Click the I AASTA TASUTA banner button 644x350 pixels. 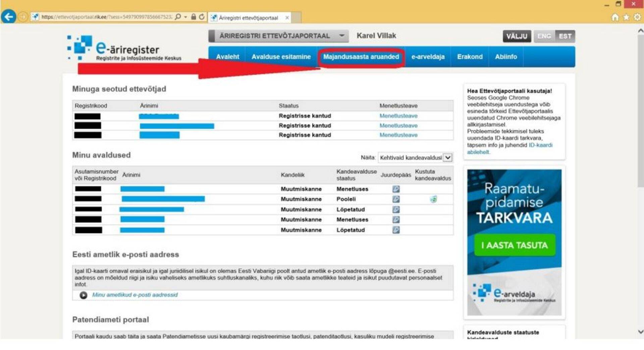pos(514,245)
